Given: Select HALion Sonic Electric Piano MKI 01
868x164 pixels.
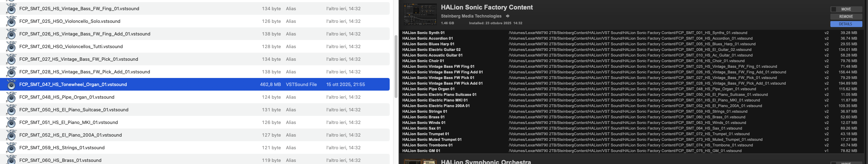Looking at the screenshot, I should pyautogui.click(x=435, y=100).
